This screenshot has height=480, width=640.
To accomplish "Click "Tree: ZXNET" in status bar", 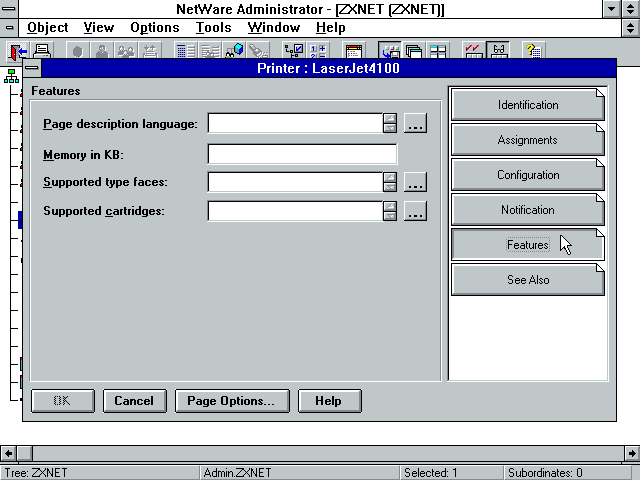I will (x=36, y=473).
